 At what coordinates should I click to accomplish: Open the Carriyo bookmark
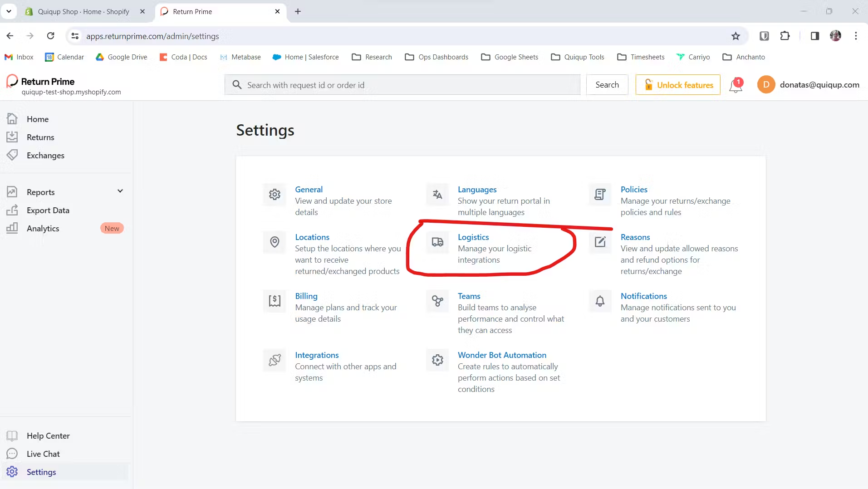click(692, 57)
